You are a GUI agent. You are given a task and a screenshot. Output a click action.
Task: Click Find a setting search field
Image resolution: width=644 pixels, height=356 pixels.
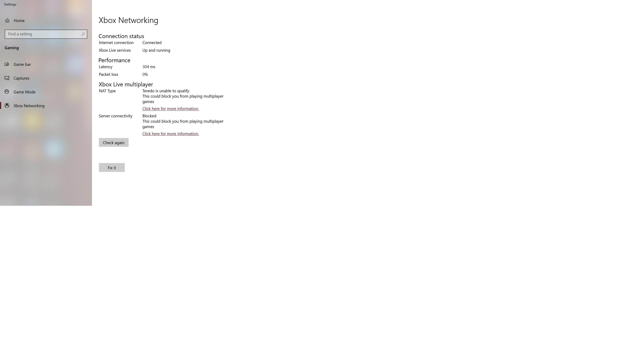46,34
